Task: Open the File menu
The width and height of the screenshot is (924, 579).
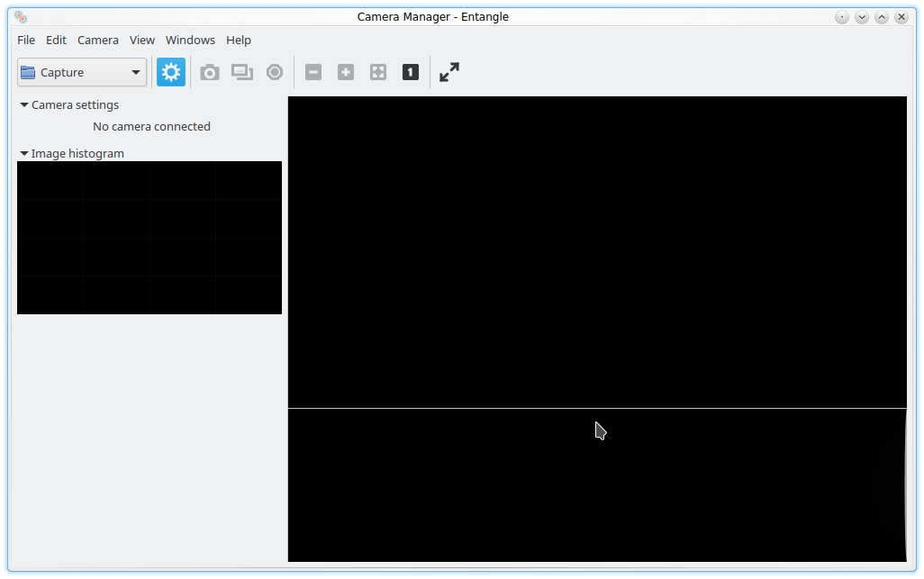Action: [x=26, y=40]
